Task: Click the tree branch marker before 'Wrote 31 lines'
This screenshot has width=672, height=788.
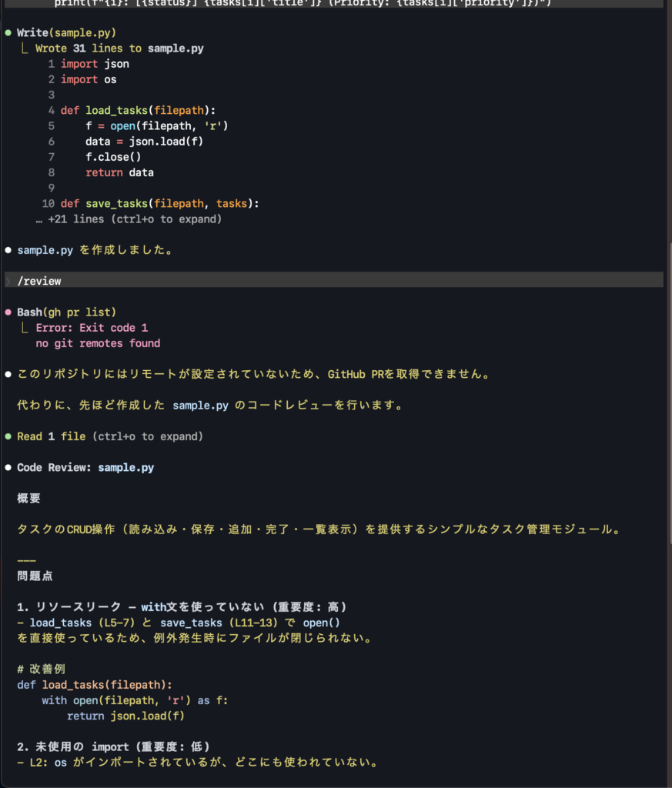Action: [x=26, y=48]
